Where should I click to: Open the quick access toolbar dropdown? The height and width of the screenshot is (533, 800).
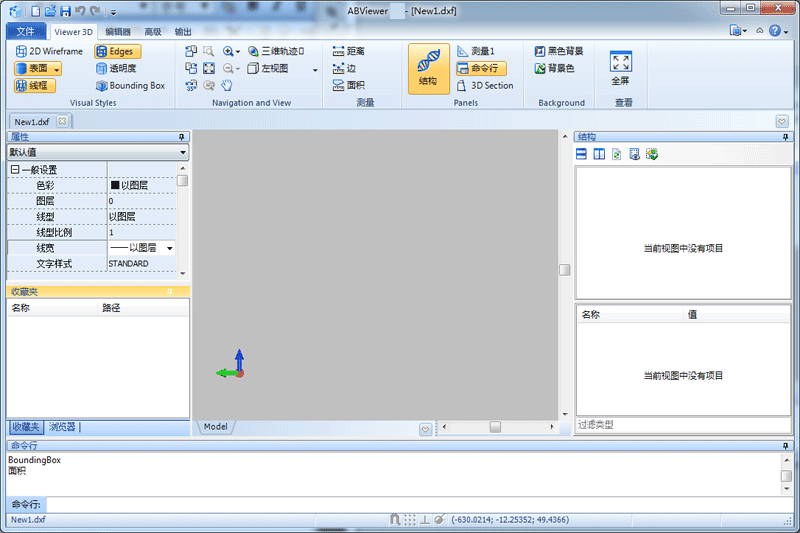tap(114, 12)
